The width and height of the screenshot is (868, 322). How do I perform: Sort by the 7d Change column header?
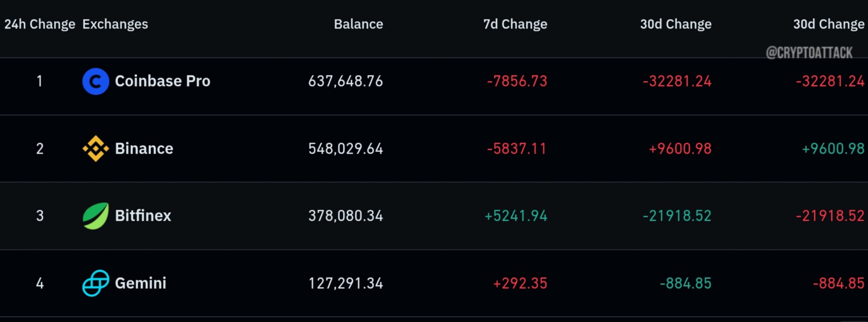pyautogui.click(x=515, y=24)
